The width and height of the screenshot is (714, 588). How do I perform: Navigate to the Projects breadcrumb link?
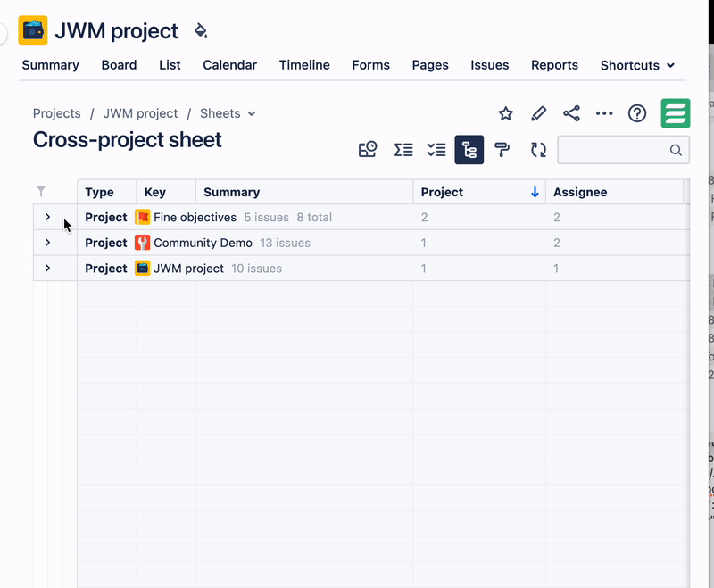point(57,113)
